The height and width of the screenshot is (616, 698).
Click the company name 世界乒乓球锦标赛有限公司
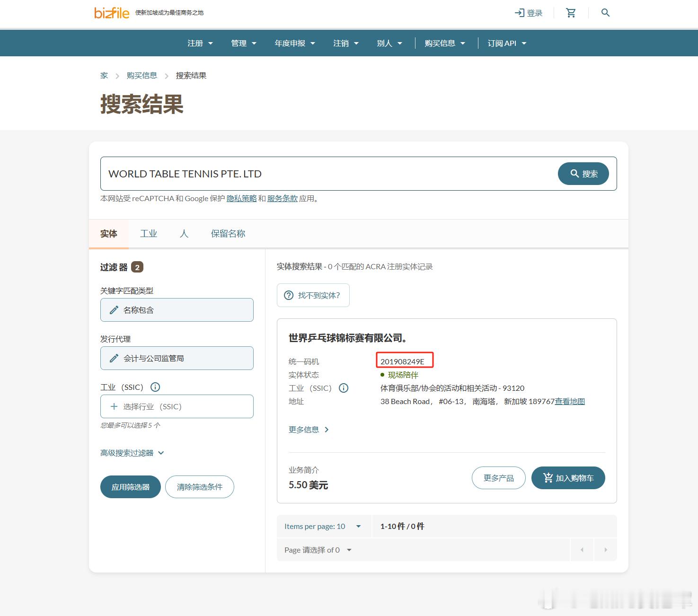coord(348,338)
